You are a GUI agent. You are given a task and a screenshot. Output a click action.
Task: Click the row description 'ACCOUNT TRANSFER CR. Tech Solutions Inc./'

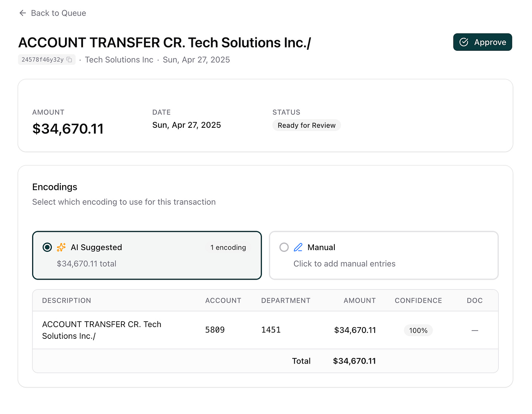pos(102,330)
